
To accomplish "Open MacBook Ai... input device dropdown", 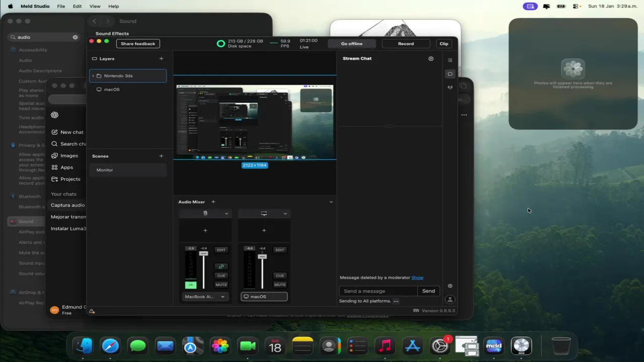I will 205,297.
